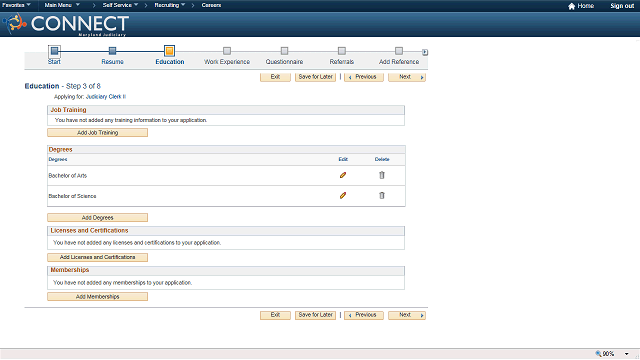Click the Start step icon
The height and width of the screenshot is (360, 640).
(54, 51)
